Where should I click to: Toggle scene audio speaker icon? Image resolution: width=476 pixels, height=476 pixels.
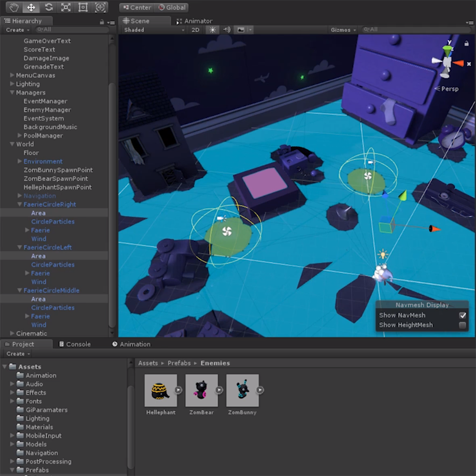point(226,30)
